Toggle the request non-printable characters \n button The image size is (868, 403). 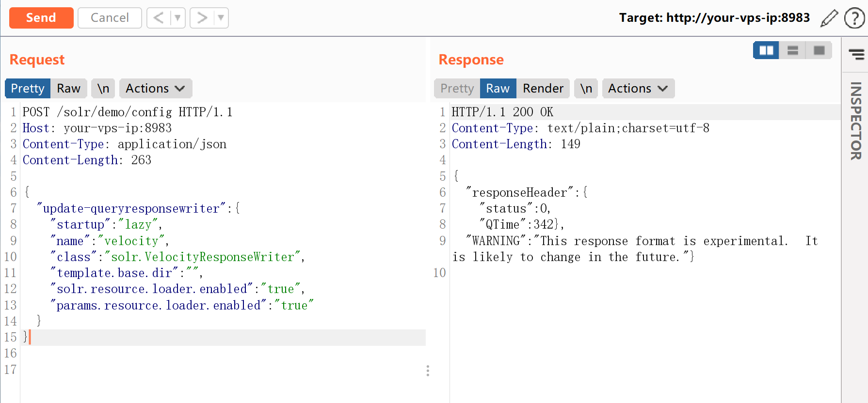click(103, 89)
